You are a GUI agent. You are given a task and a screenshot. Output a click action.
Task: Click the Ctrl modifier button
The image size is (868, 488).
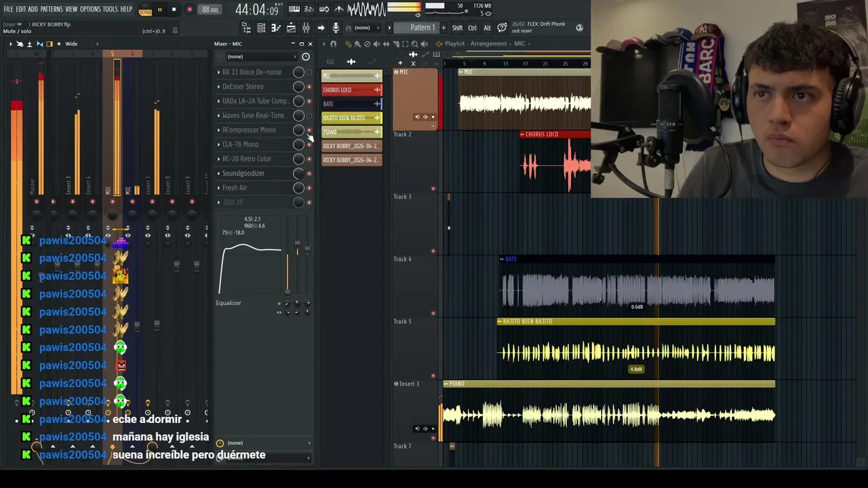coord(472,28)
